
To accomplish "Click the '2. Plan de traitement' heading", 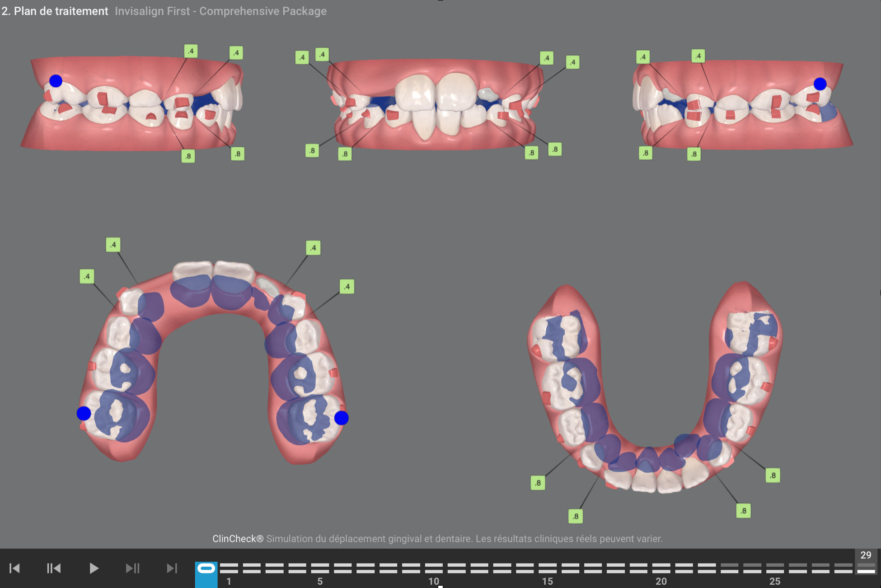I will coord(55,11).
